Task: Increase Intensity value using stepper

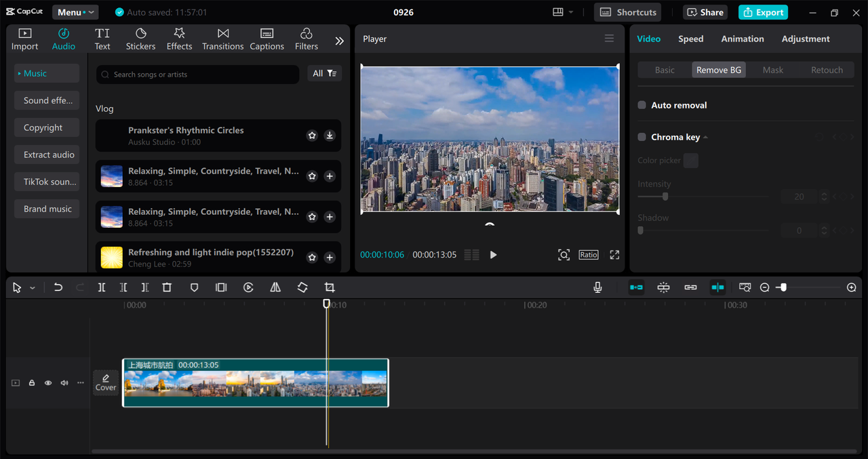Action: click(824, 194)
